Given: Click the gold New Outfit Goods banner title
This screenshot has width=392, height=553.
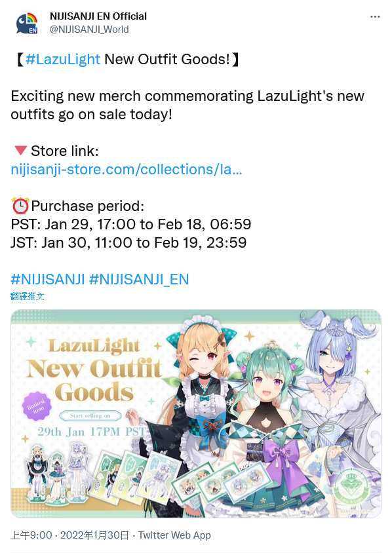Looking at the screenshot, I should pyautogui.click(x=94, y=381).
